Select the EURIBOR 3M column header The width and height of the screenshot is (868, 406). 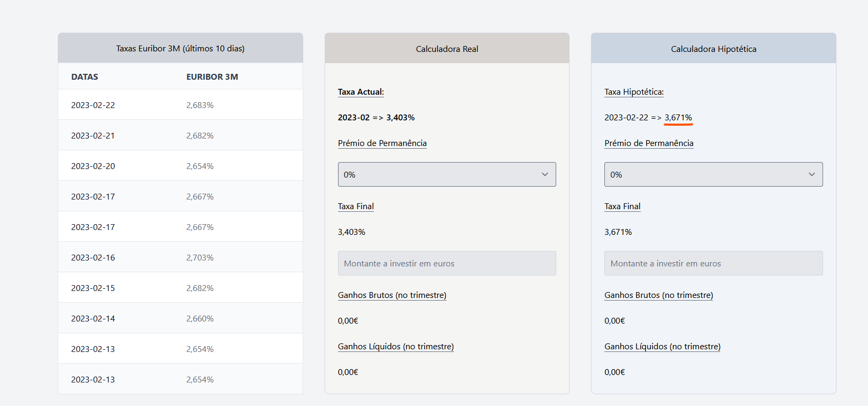point(212,77)
